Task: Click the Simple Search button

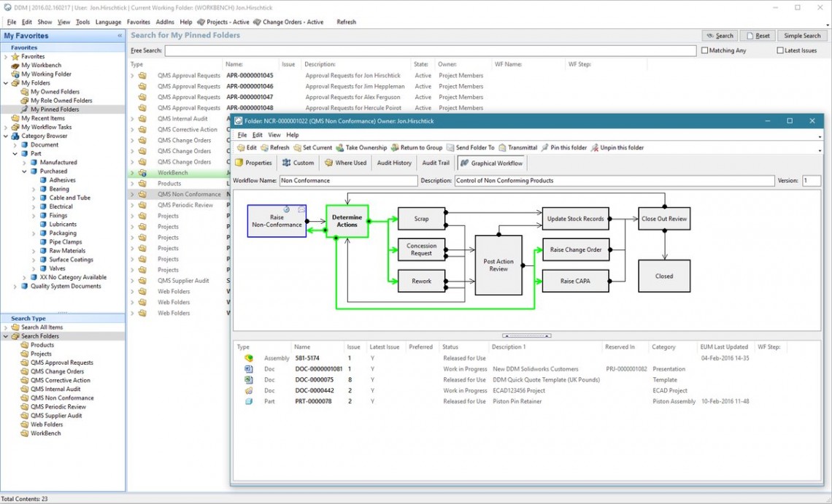Action: [x=802, y=36]
